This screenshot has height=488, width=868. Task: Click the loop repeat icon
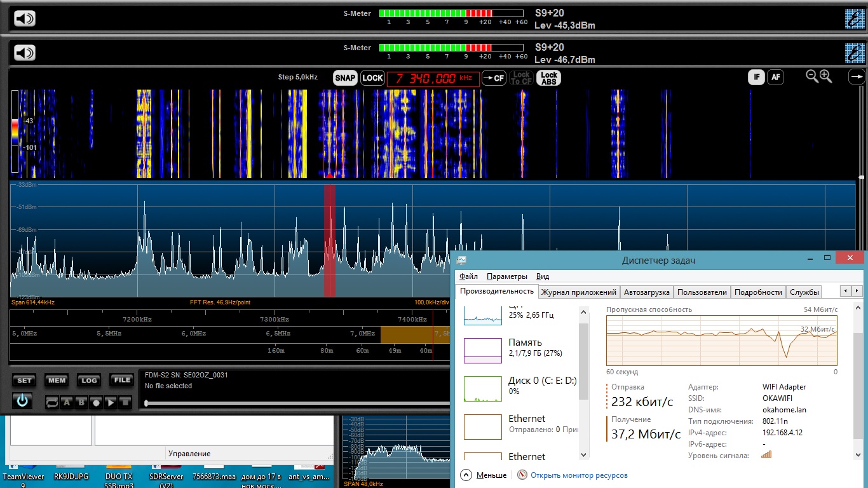[52, 402]
